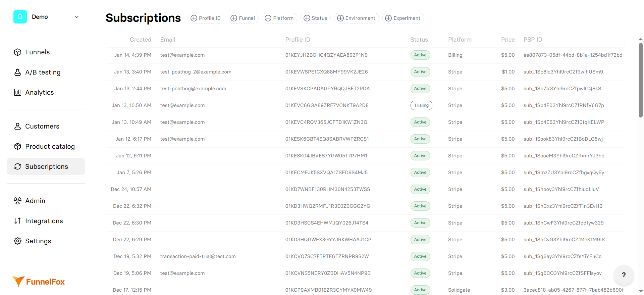The height and width of the screenshot is (295, 644).
Task: Click the scrollbar down arrow
Action: (641, 291)
